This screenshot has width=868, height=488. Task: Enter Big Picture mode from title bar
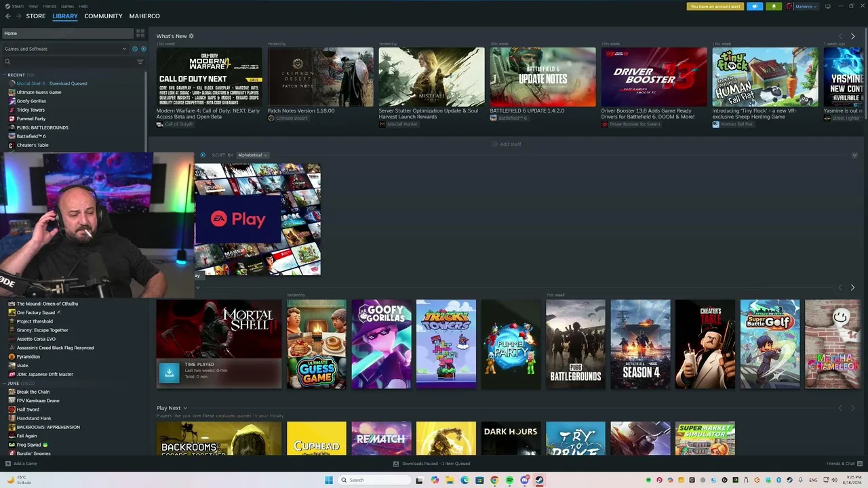tap(827, 7)
